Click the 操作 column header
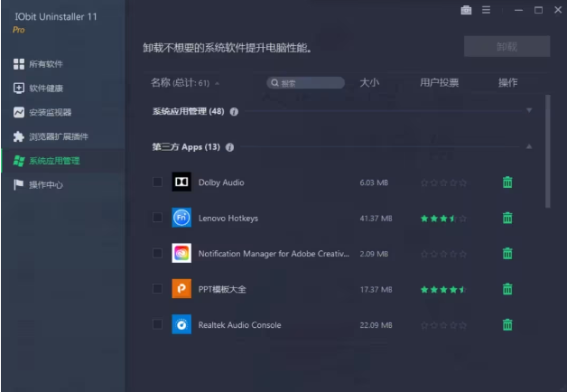The width and height of the screenshot is (567, 392). (507, 82)
